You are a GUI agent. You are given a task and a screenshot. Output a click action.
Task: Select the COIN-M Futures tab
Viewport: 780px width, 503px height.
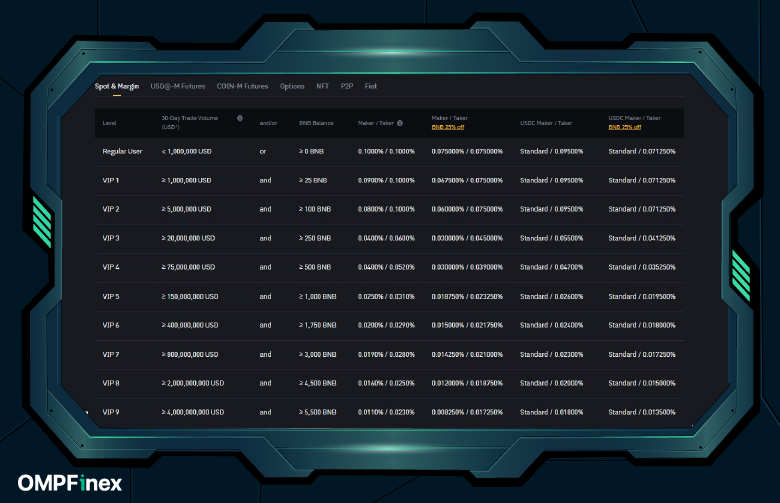click(x=242, y=87)
